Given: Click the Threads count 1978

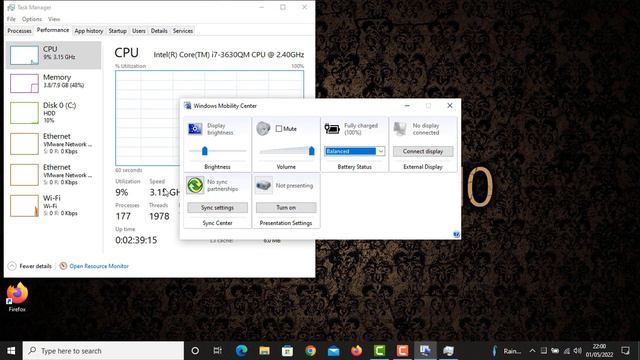Looking at the screenshot, I should [x=159, y=216].
